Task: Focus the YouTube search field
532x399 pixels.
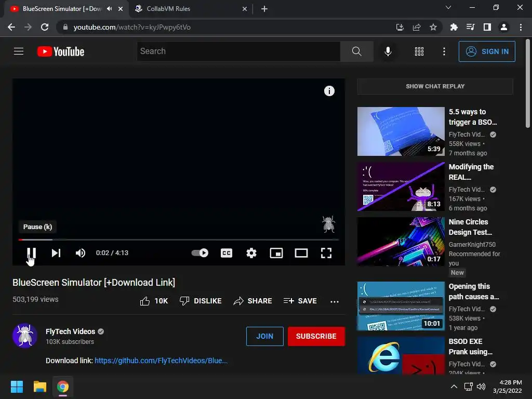Action: tap(238, 51)
